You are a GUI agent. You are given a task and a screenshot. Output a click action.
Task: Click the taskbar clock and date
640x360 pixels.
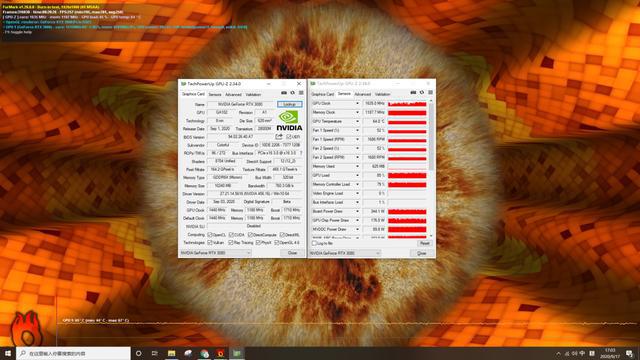pos(610,353)
